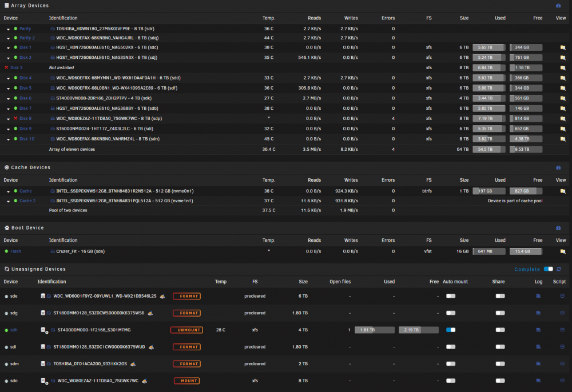The image size is (572, 392).
Task: Refresh the Unassigned Devices list
Action: [559, 269]
